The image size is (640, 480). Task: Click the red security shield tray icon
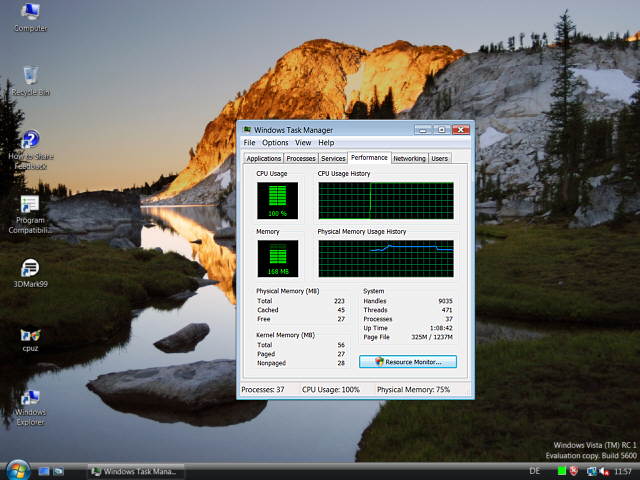(x=574, y=471)
